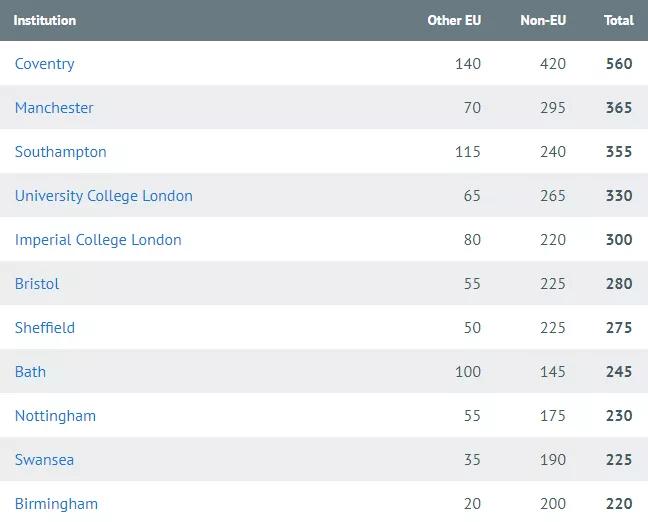Open the Bath institution link

30,372
